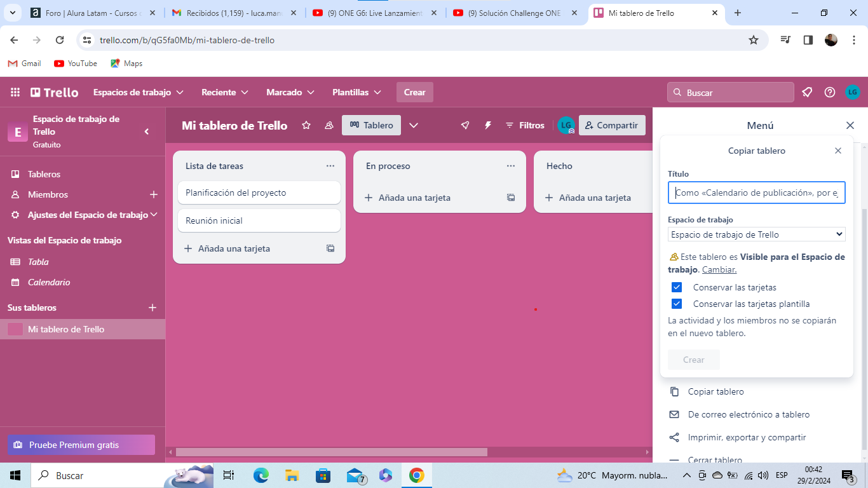
Task: Click the board horizontal scrollbar
Action: (x=331, y=452)
